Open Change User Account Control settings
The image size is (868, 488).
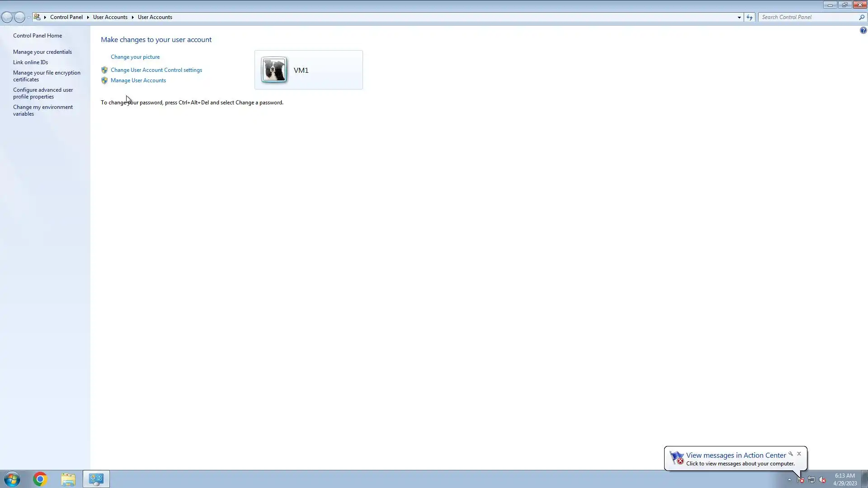click(x=156, y=70)
